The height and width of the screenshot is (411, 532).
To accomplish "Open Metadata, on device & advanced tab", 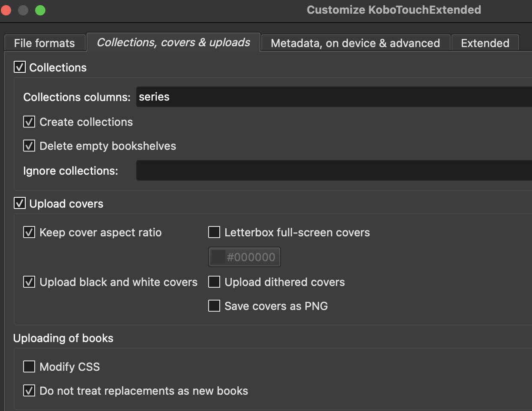I will point(355,43).
